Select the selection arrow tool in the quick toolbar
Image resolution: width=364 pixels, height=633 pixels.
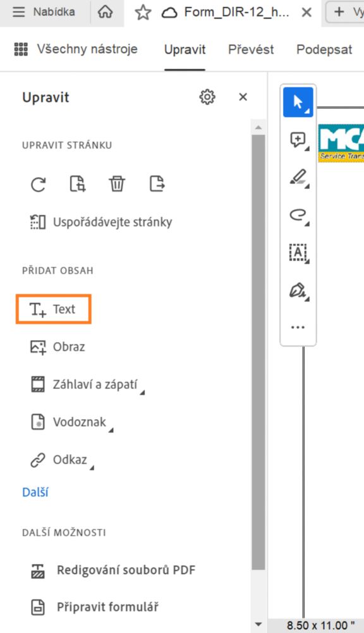click(297, 101)
